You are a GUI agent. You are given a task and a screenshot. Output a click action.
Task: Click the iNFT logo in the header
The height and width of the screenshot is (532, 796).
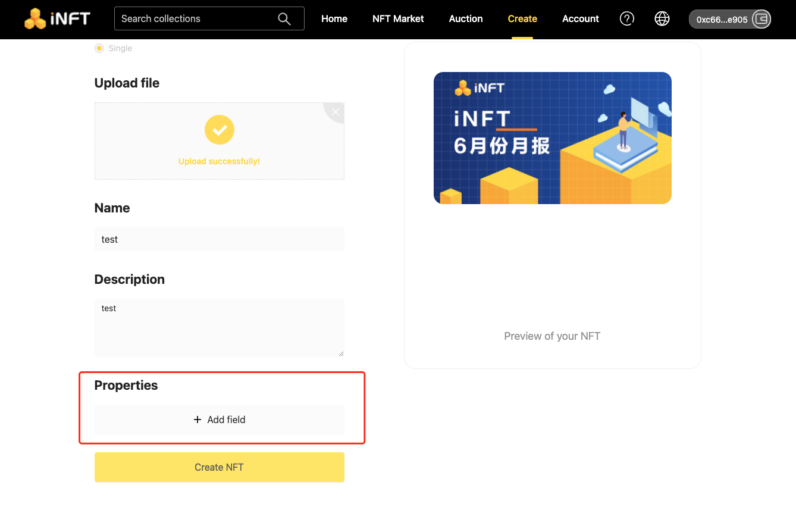(x=57, y=19)
